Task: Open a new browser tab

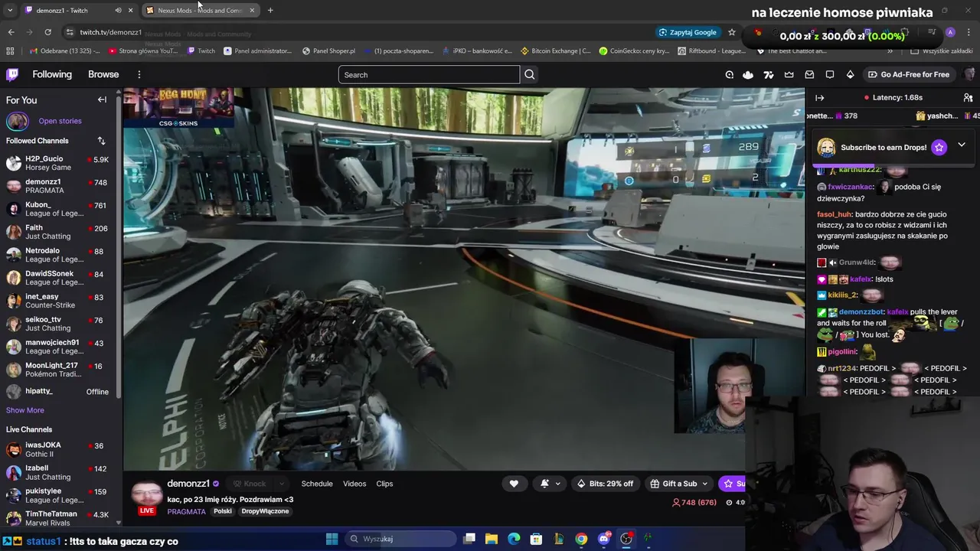Action: [270, 10]
